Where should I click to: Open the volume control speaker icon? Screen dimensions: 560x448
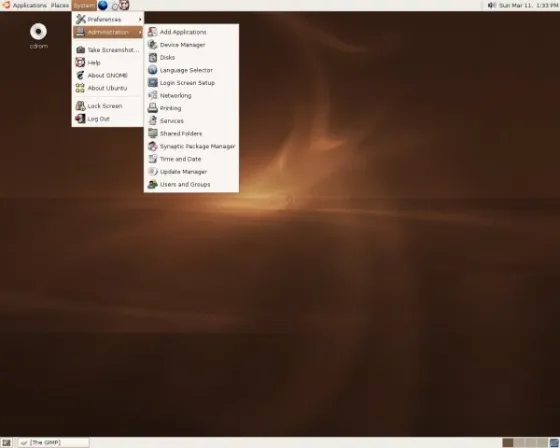pyautogui.click(x=492, y=5)
